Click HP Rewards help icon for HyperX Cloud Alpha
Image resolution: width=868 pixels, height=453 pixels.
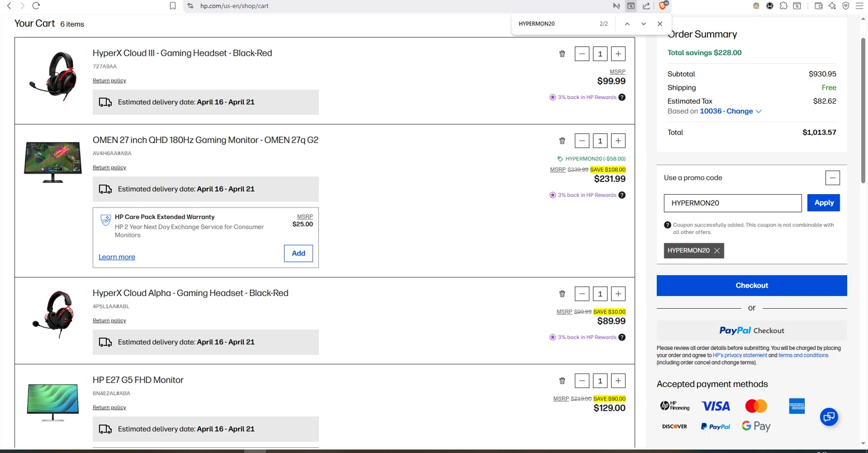coord(622,337)
